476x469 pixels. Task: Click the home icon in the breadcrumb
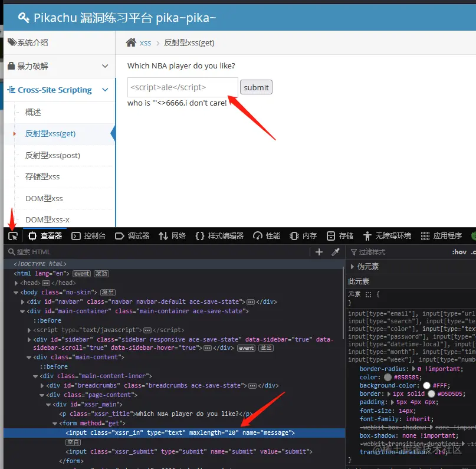[x=131, y=42]
